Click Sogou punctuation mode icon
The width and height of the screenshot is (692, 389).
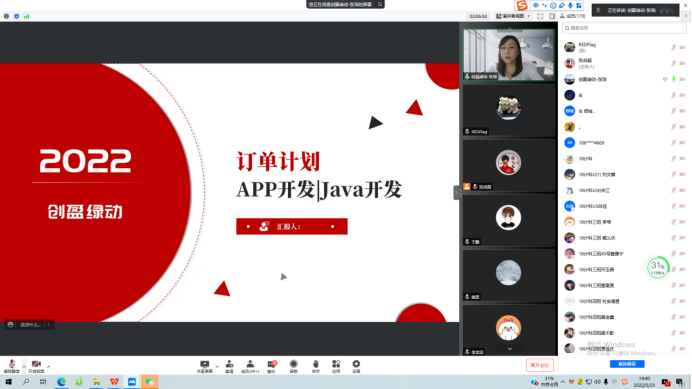tap(544, 5)
